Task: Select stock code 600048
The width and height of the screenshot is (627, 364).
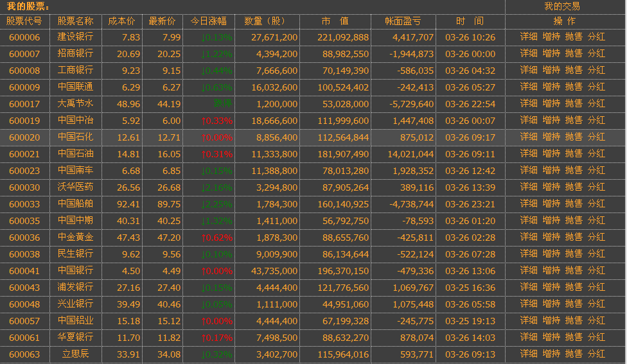Action: pos(24,304)
